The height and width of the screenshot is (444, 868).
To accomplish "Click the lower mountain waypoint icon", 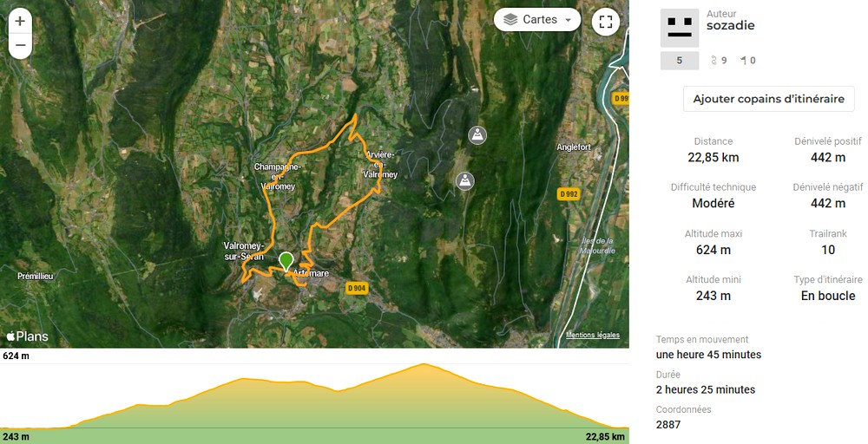I will pyautogui.click(x=465, y=180).
